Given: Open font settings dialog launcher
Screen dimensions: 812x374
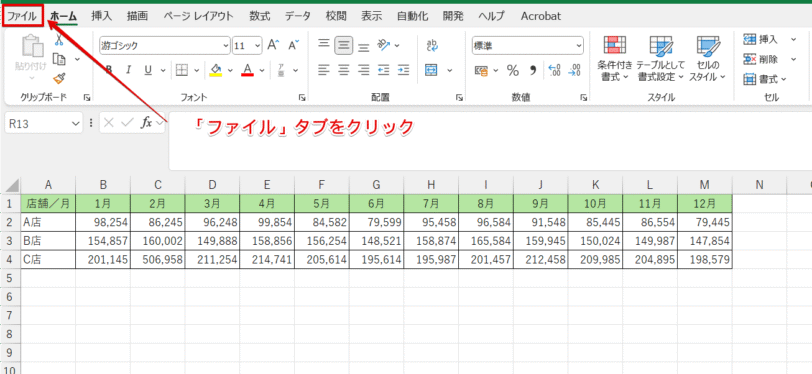Looking at the screenshot, I should [301, 97].
